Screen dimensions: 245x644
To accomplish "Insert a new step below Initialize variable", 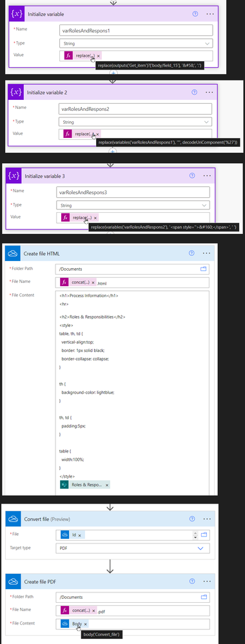I will click(x=113, y=72).
